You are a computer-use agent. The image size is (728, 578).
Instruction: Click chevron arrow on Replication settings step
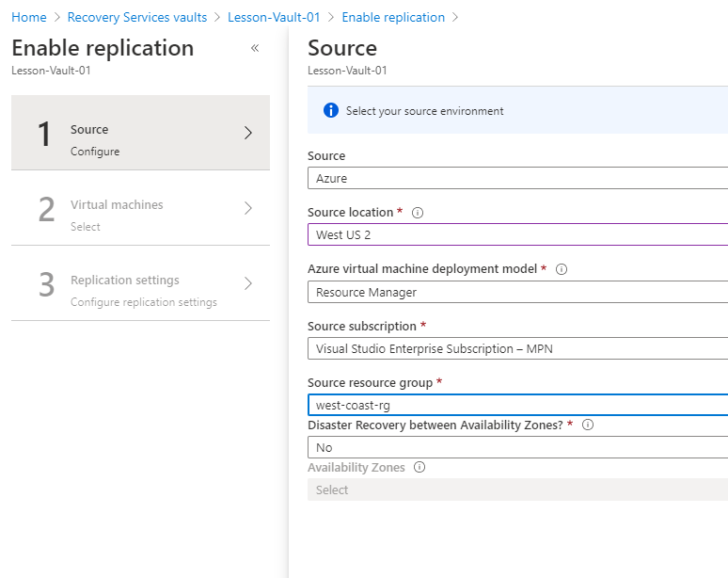tap(248, 283)
